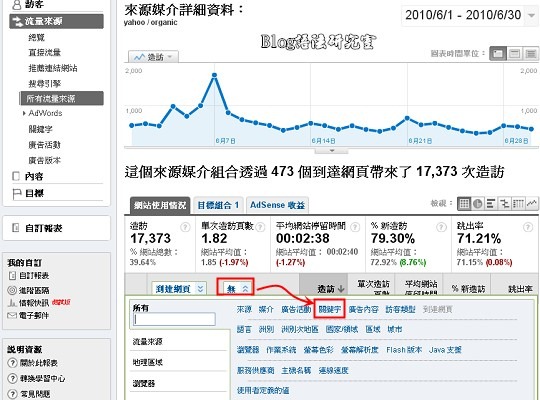Choose Flash 版本 dimension link

pyautogui.click(x=404, y=350)
